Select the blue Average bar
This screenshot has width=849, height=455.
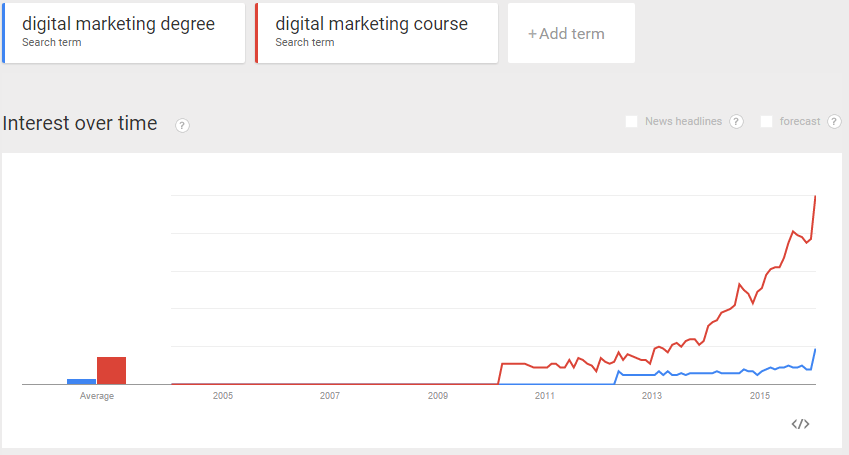[x=81, y=381]
